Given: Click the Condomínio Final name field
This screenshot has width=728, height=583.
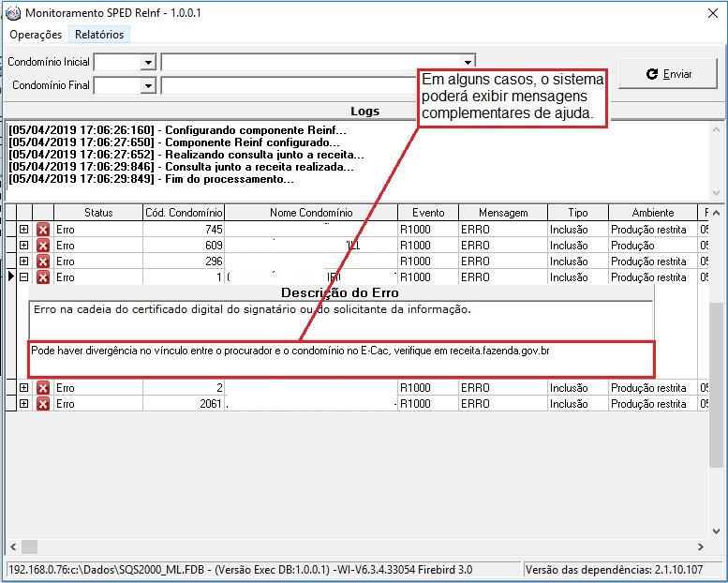Looking at the screenshot, I should click(x=290, y=86).
